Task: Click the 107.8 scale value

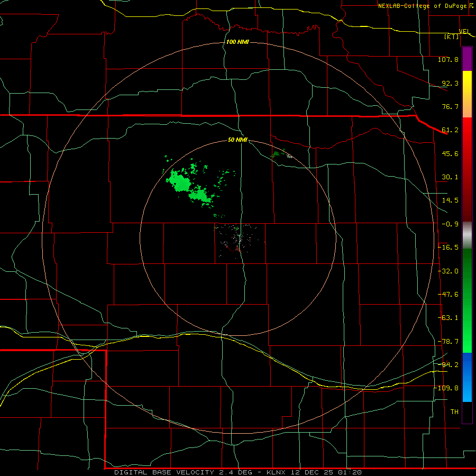Action: click(x=448, y=59)
